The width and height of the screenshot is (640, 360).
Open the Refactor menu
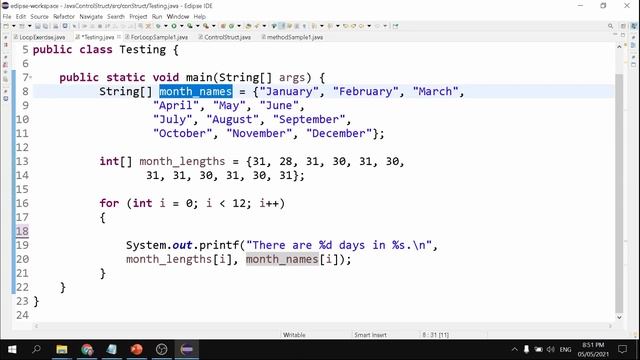(x=64, y=17)
